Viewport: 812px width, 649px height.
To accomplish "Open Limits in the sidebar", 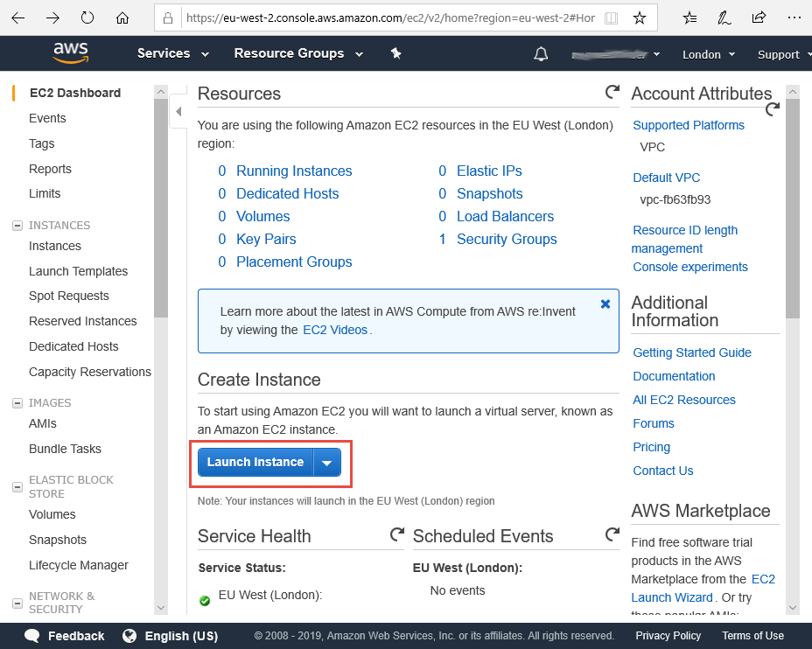I will point(45,193).
